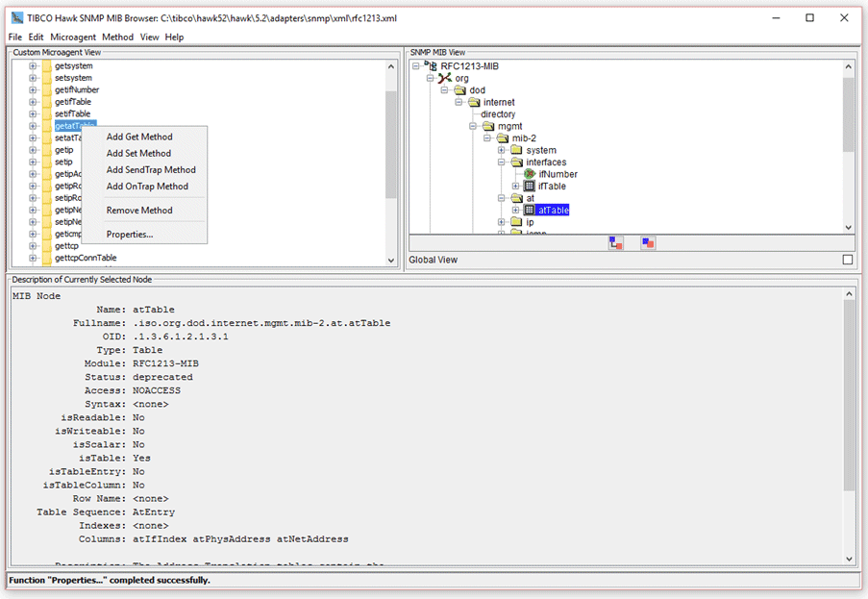868x599 pixels.
Task: Expand the getifNumber method node
Action: point(33,90)
